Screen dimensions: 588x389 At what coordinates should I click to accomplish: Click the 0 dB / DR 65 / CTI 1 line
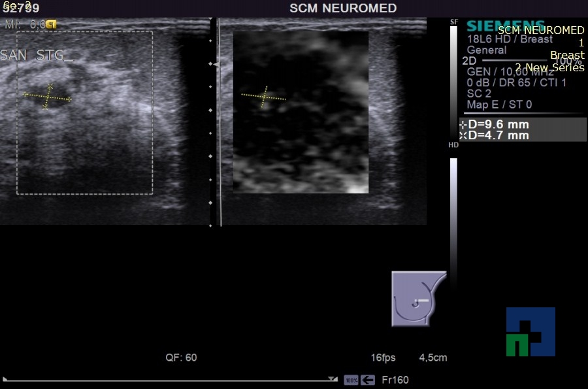[516, 82]
